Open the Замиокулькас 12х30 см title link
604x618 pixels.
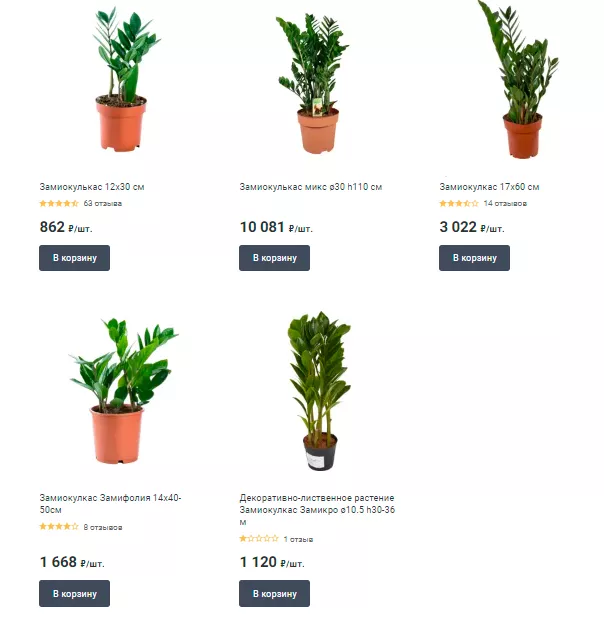[x=92, y=187]
